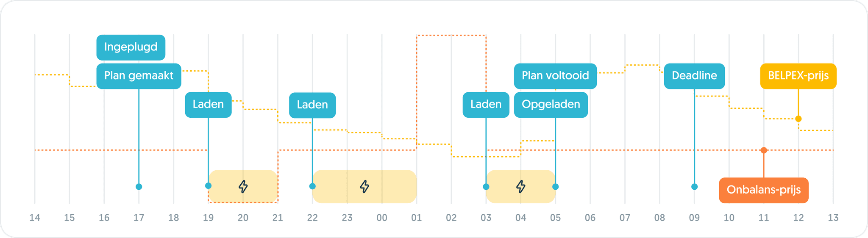Click the yellow BELPEX dot on the price line
The image size is (868, 238).
tap(798, 119)
